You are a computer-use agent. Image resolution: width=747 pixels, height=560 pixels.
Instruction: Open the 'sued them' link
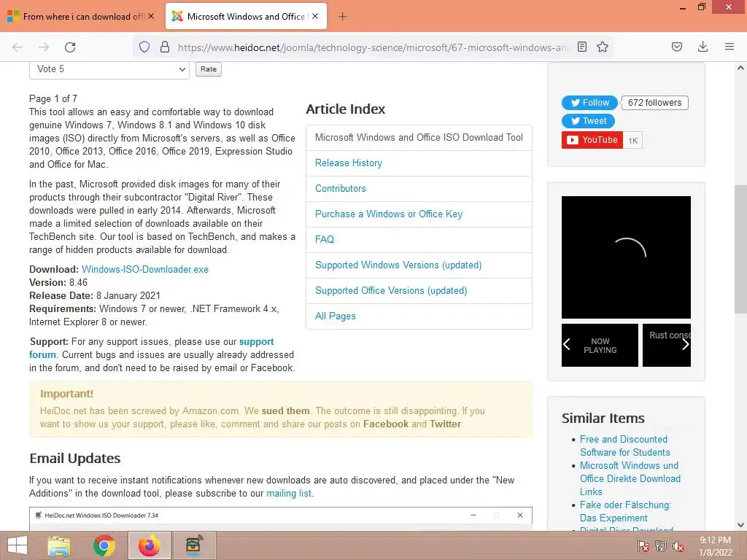[285, 411]
